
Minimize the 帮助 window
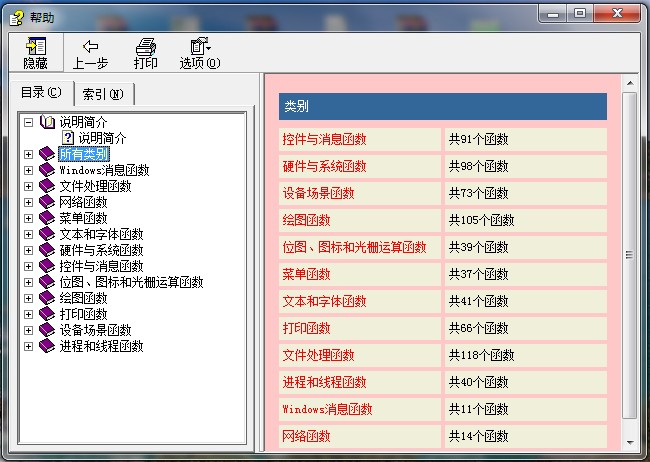[x=553, y=14]
